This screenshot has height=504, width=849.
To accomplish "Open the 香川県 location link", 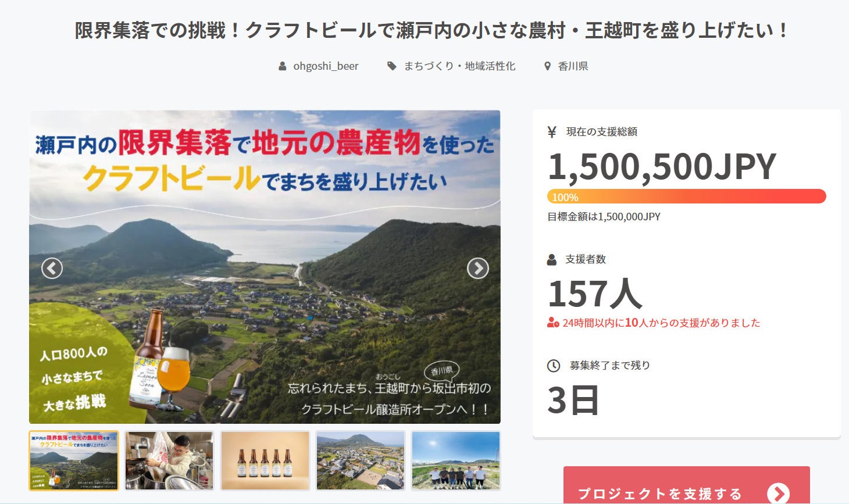I will 573,66.
